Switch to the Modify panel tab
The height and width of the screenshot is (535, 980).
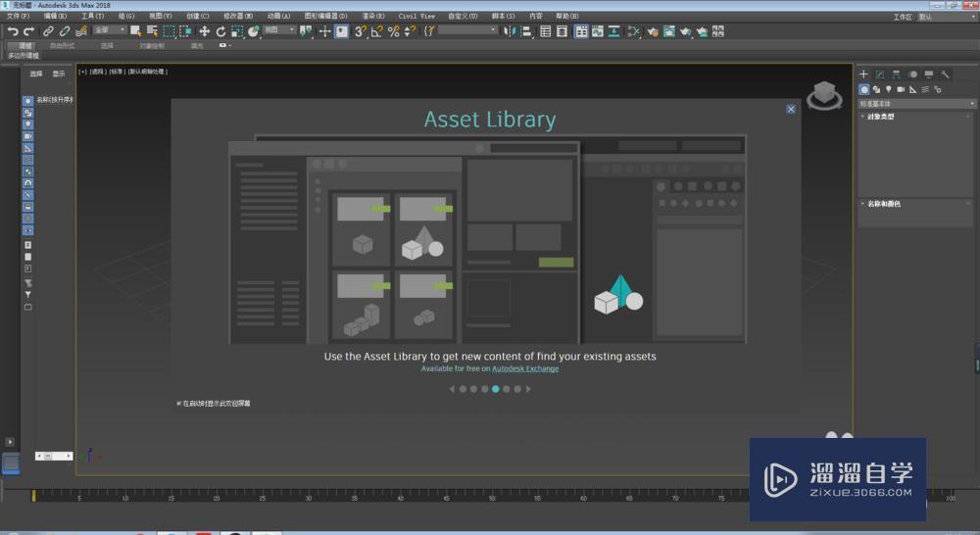pyautogui.click(x=880, y=73)
